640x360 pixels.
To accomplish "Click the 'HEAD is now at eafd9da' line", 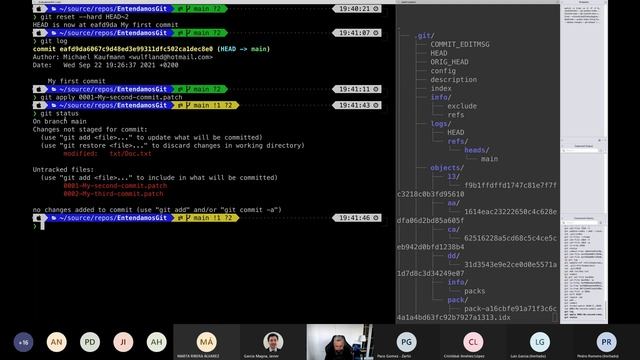I will coord(105,25).
